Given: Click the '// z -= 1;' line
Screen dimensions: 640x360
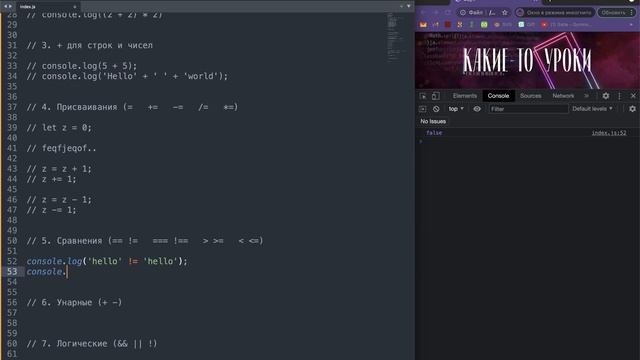Looking at the screenshot, I should point(51,210).
